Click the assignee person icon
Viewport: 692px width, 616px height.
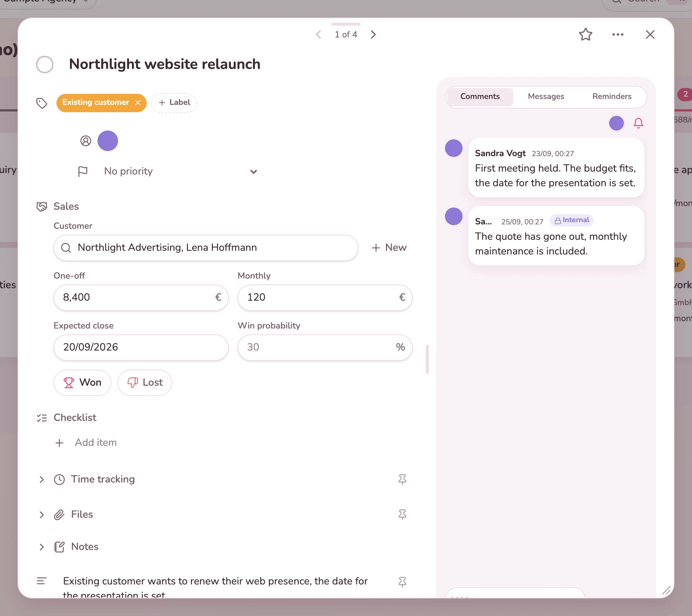85,141
